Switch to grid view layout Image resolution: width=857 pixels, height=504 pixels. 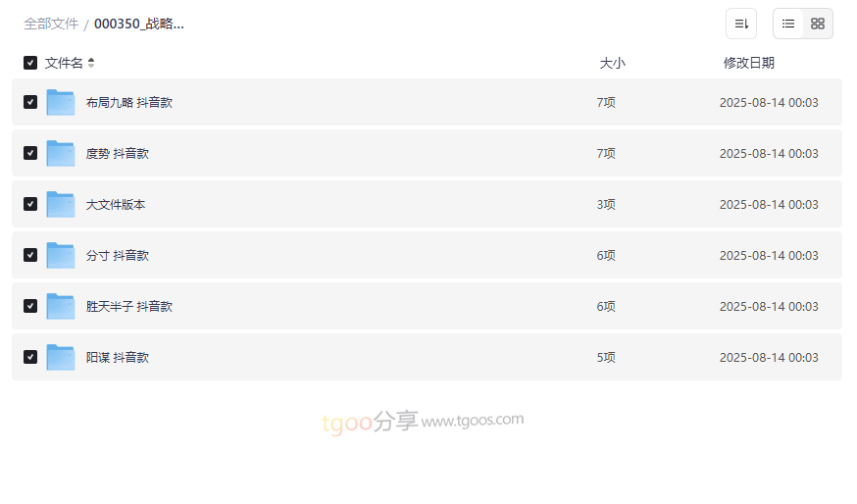pos(818,24)
